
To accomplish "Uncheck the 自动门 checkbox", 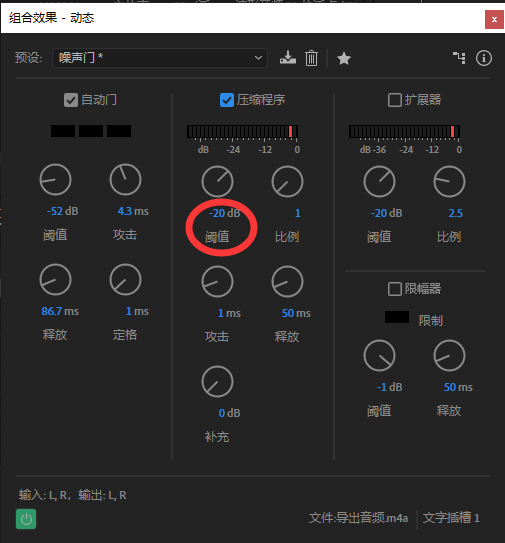I will click(x=71, y=100).
